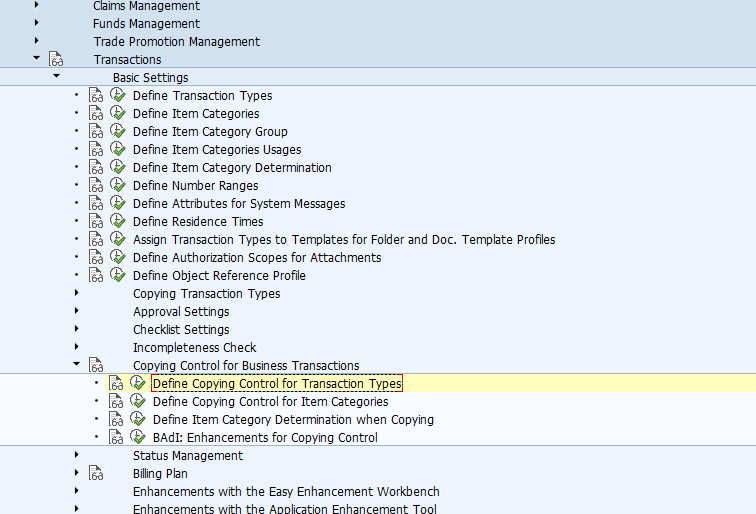Image resolution: width=756 pixels, height=514 pixels.
Task: Execute activity icon for Define Item Category Determination
Action: point(118,167)
